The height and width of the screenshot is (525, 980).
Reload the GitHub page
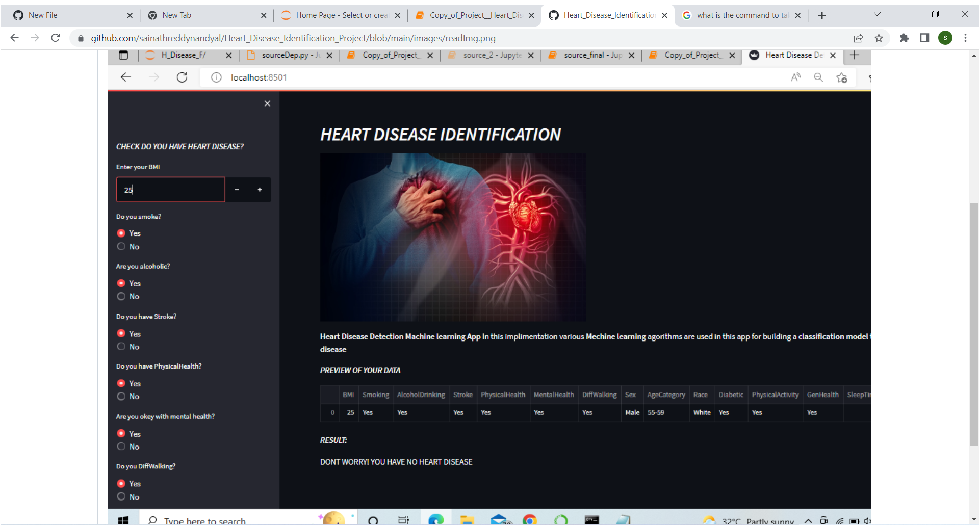(56, 38)
